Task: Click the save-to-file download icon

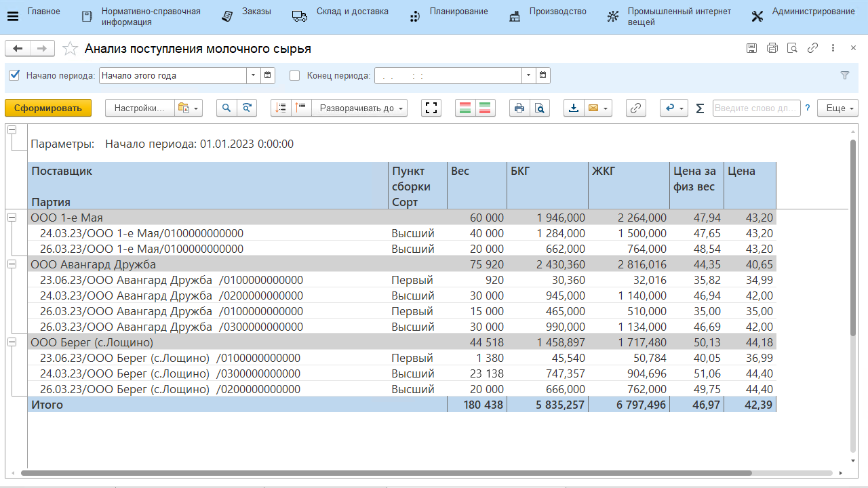Action: tap(574, 108)
